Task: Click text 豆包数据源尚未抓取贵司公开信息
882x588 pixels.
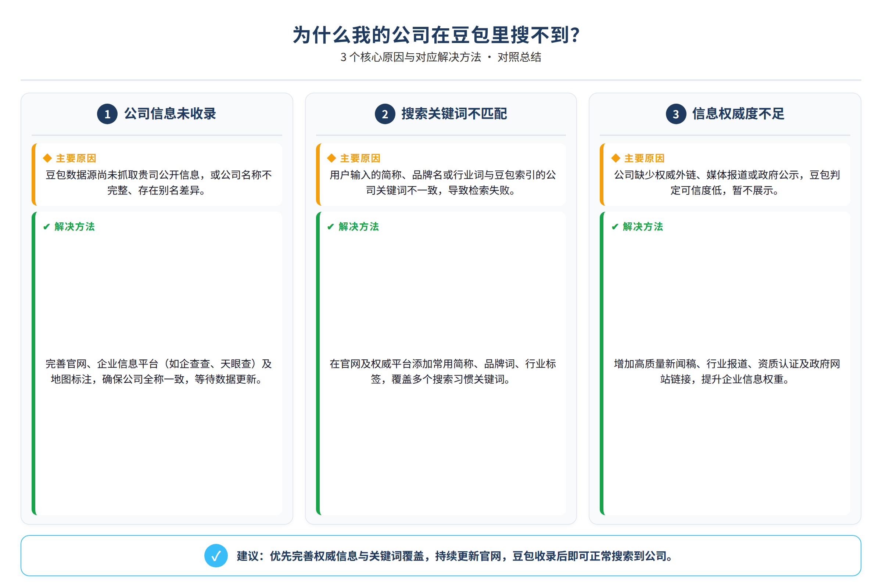Action: tap(123, 175)
